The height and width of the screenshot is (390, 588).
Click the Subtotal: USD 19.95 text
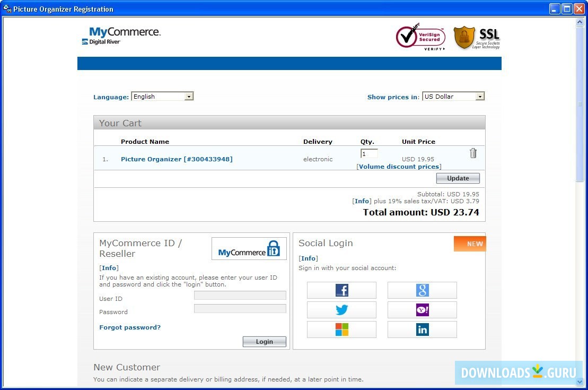(448, 194)
